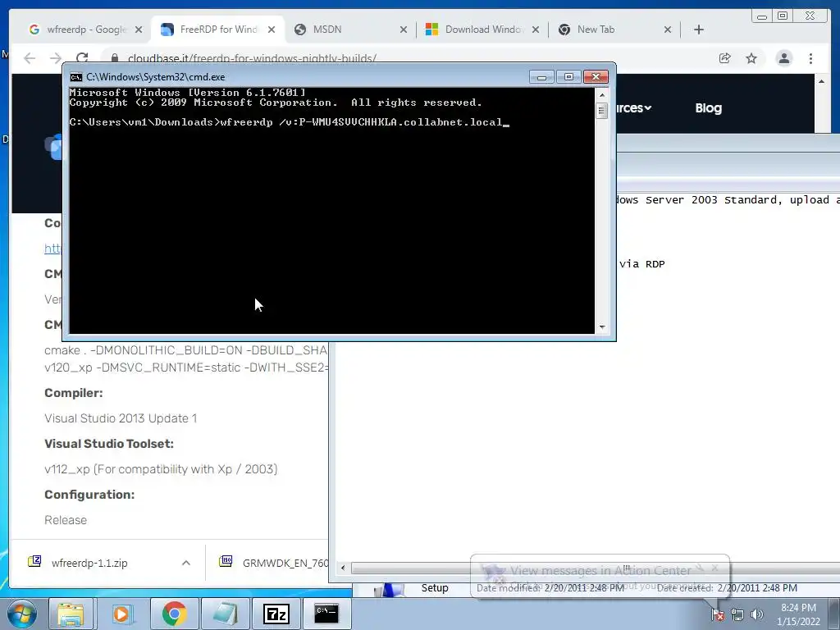Viewport: 840px width, 630px height.
Task: Click the Setup item in the background window
Action: pos(435,587)
